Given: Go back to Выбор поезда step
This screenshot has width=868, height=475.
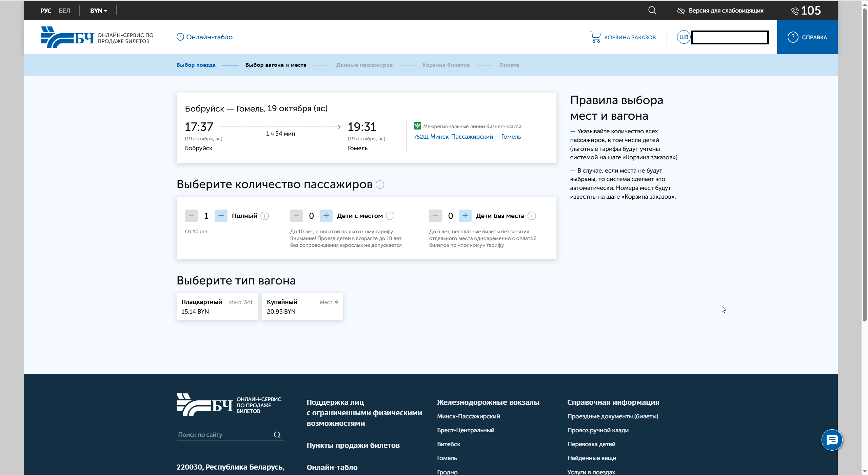Looking at the screenshot, I should (x=196, y=65).
